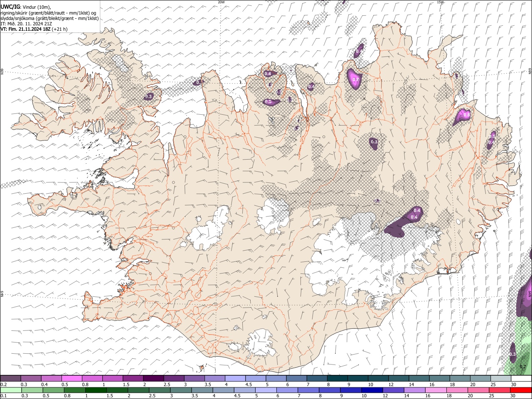Select the 'IT: Mið. 20. 11. 2024 21Z' line
This screenshot has height=399, width=532.
pyautogui.click(x=26, y=24)
